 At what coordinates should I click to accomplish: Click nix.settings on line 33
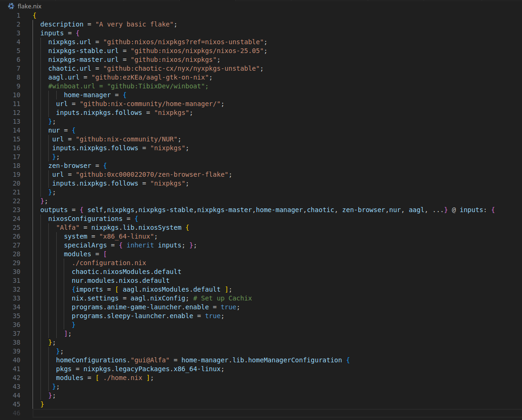(x=95, y=298)
